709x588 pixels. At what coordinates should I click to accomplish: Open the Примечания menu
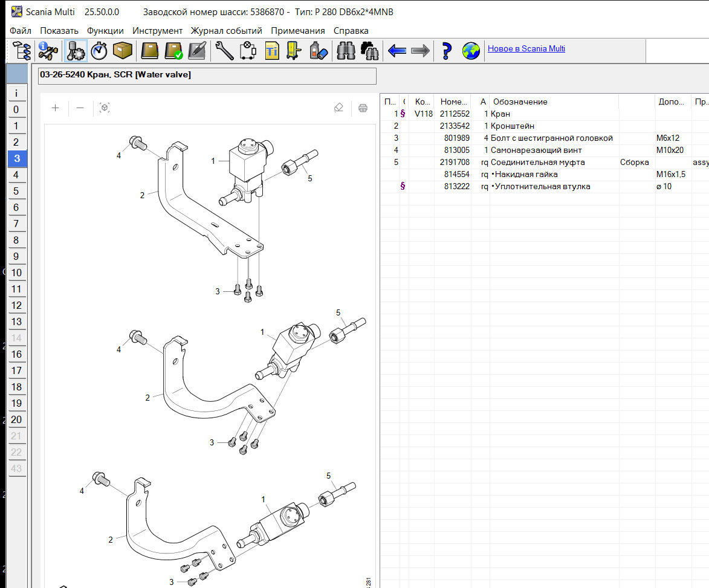point(298,31)
